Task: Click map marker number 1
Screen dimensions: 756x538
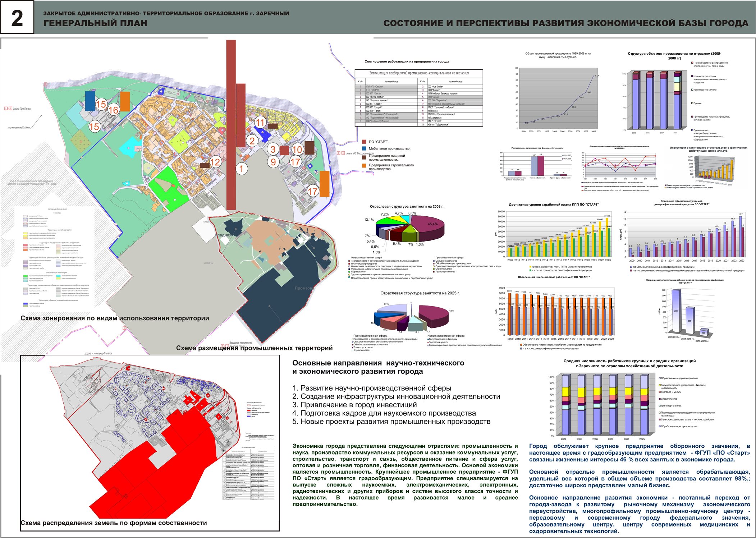Action: coord(242,169)
